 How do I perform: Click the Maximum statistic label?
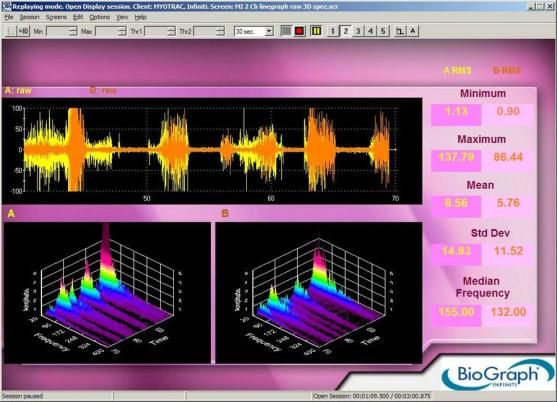click(482, 139)
